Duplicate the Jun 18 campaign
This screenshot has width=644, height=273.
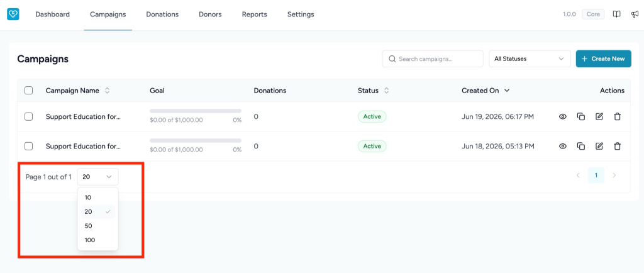[x=580, y=146]
